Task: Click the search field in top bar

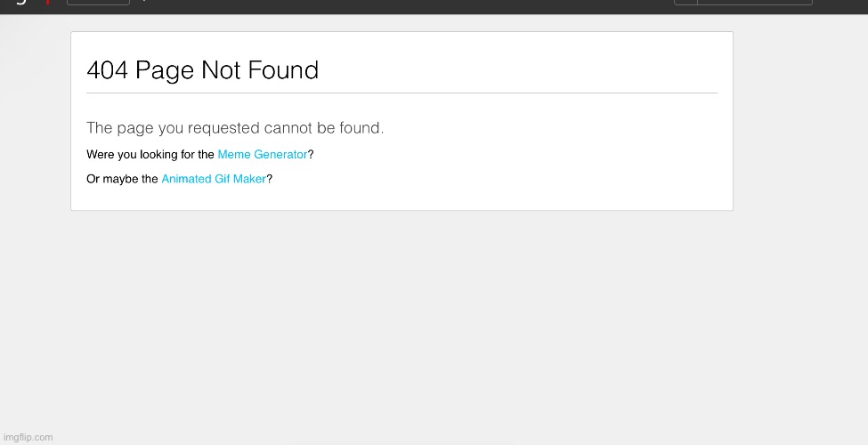Action: 754,2
